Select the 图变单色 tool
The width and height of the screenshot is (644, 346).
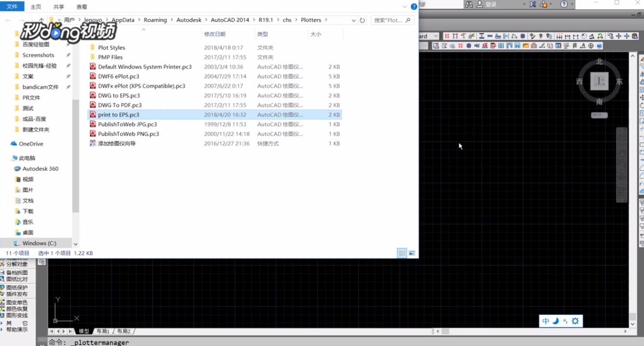click(x=17, y=303)
